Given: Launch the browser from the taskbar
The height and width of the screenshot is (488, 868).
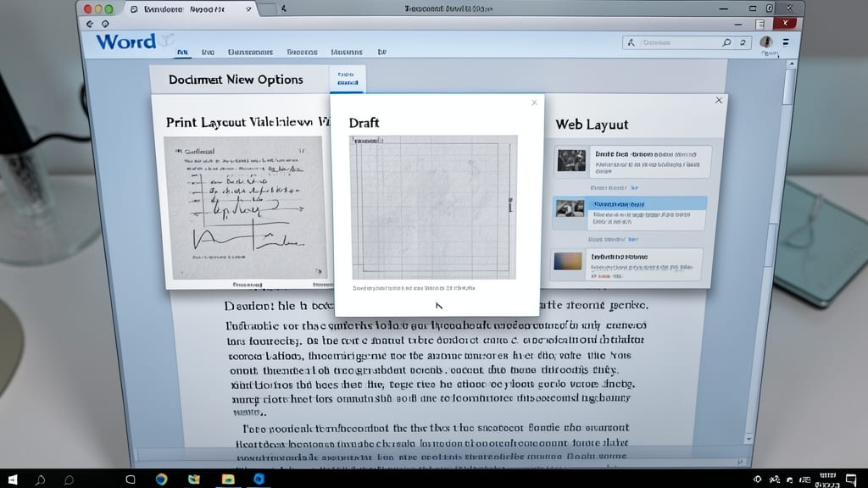Looking at the screenshot, I should tap(161, 479).
